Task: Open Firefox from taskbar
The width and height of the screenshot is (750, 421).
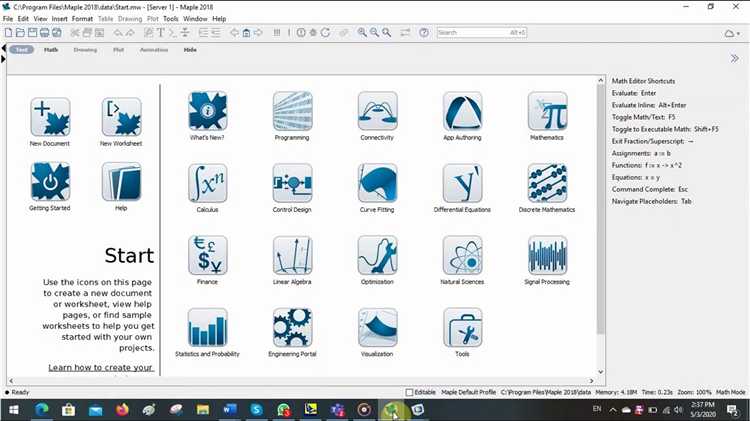Action: pos(122,410)
